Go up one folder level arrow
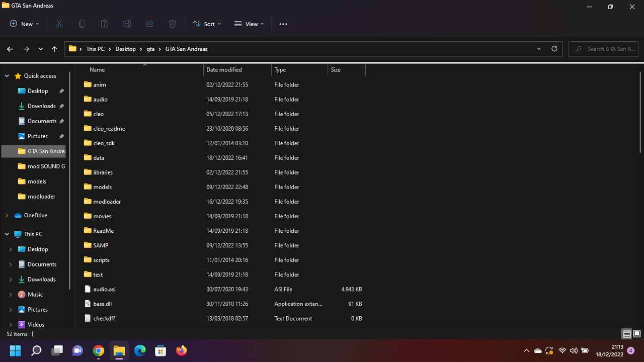This screenshot has width=644, height=362. (54, 49)
